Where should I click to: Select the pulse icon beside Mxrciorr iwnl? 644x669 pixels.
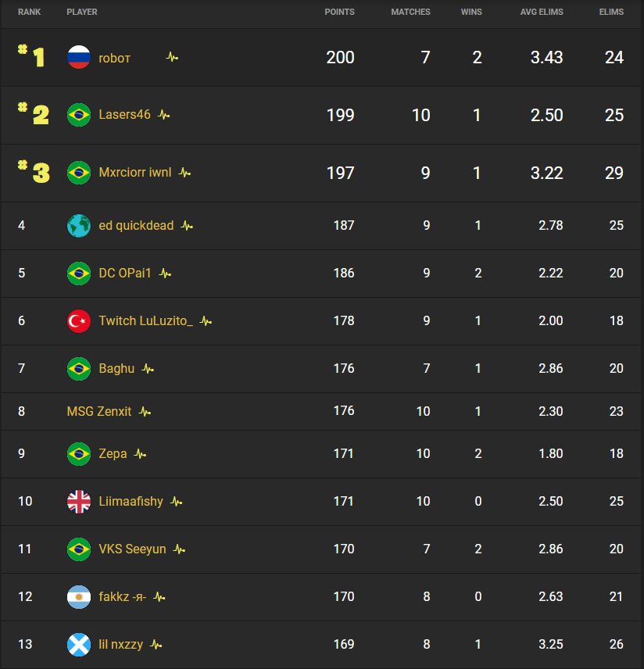[184, 173]
